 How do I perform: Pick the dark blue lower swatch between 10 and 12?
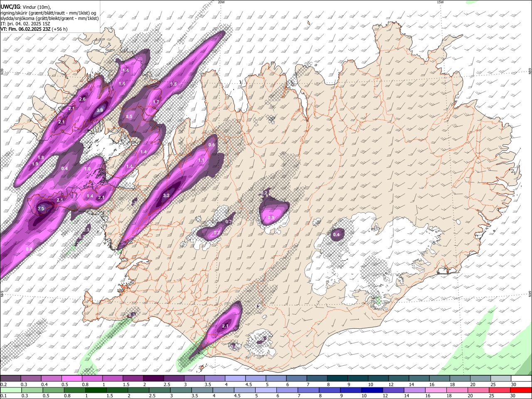(372, 390)
